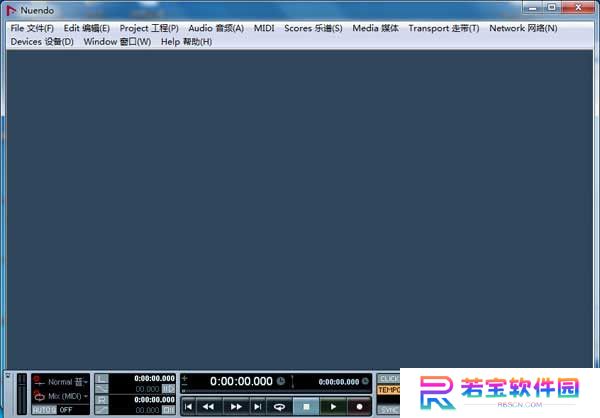
Task: Open the Transport 走带(T) menu
Action: [x=443, y=28]
